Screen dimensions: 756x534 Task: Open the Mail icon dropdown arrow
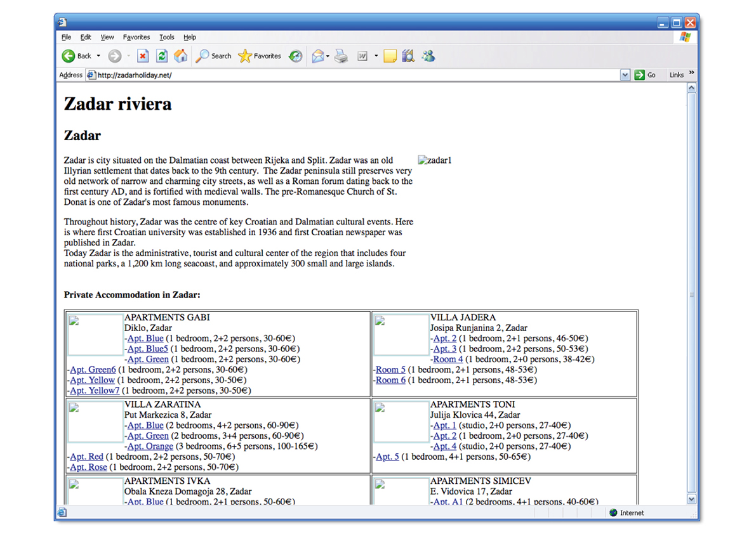(x=328, y=56)
